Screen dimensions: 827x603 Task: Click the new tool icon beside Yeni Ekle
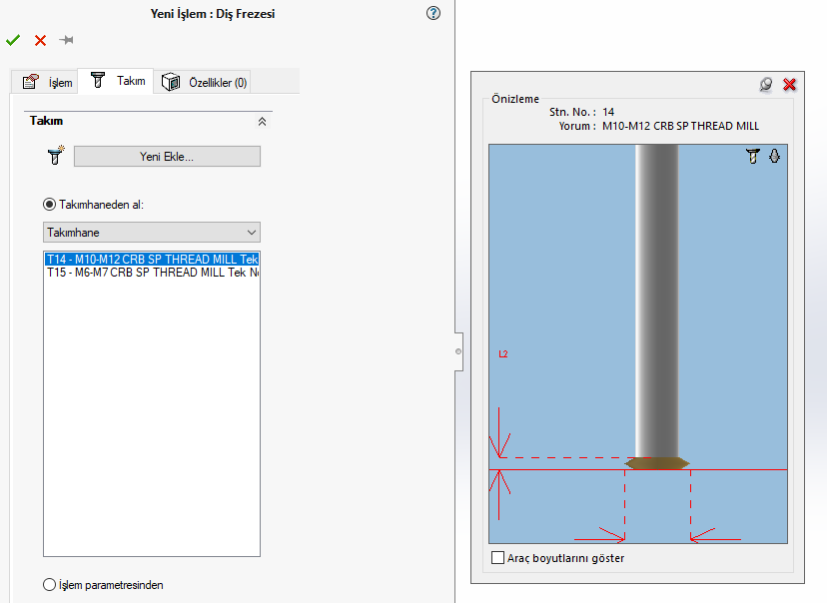[x=54, y=156]
